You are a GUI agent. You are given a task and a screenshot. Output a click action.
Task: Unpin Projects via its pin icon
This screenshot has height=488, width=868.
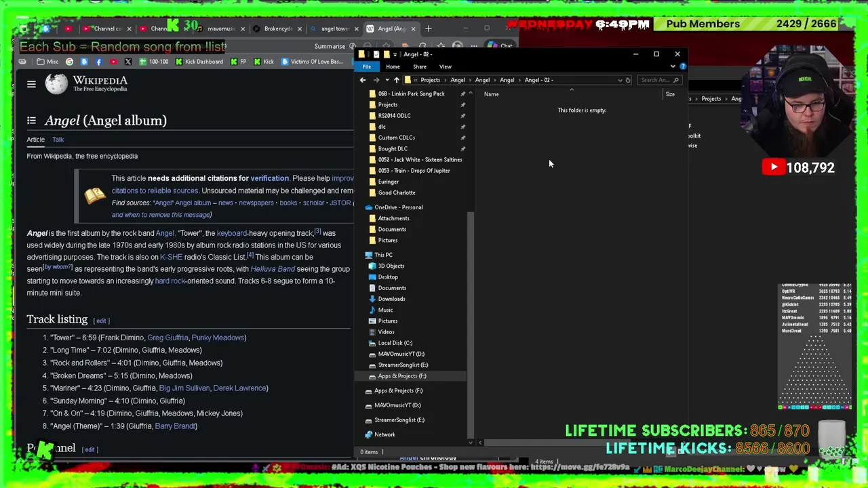pos(463,104)
